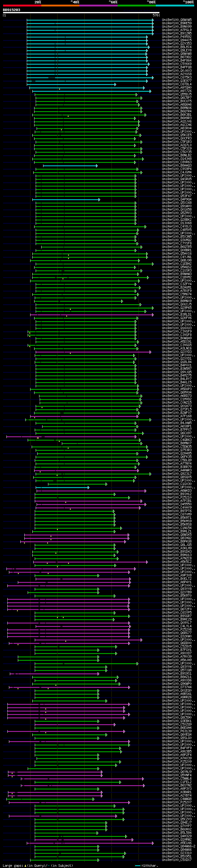Open hit UniRef100_O45550

(177, 504)
